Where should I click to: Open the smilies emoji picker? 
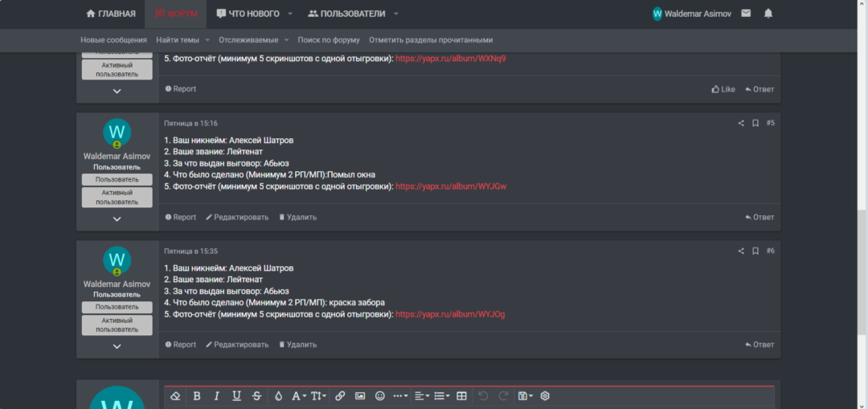pos(379,395)
